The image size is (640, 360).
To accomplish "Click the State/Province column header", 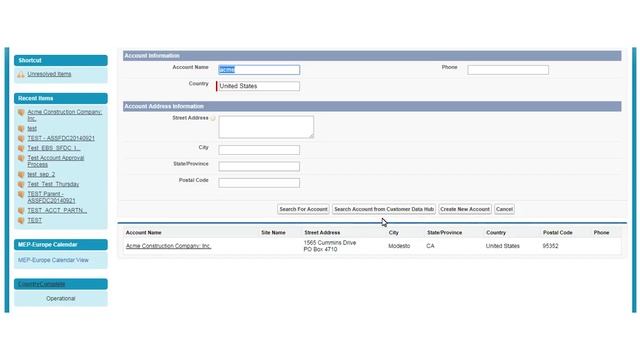I will 444,233.
